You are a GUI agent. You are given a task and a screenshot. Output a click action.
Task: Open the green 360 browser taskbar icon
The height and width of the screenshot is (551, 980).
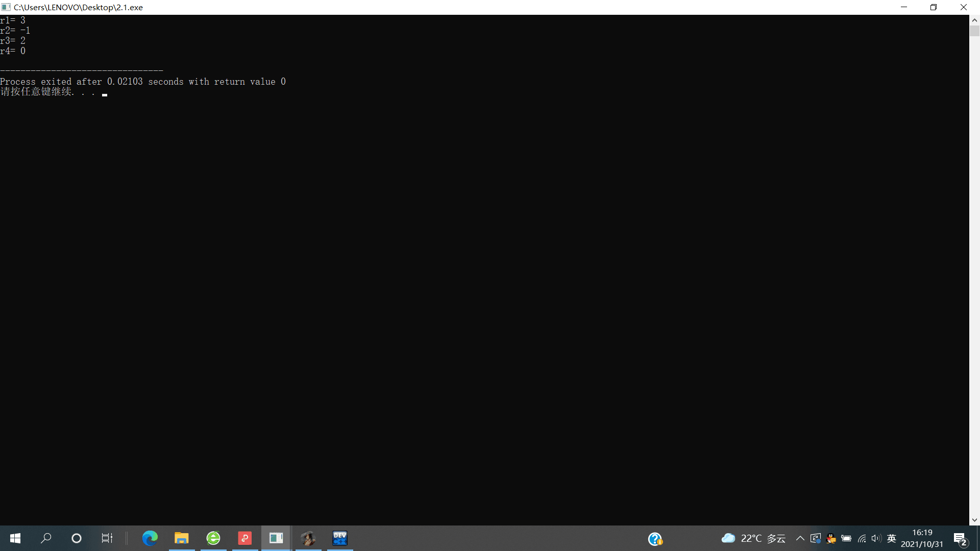(213, 538)
